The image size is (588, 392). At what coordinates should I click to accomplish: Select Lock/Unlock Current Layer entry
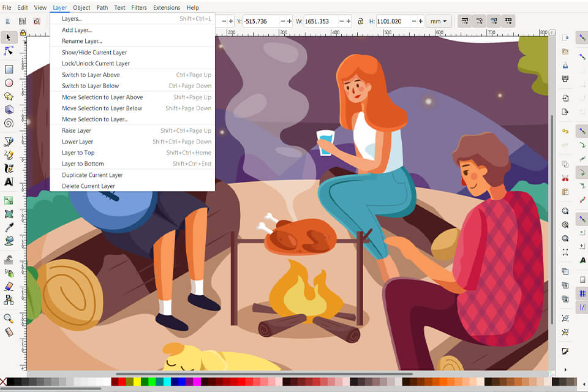click(132, 64)
